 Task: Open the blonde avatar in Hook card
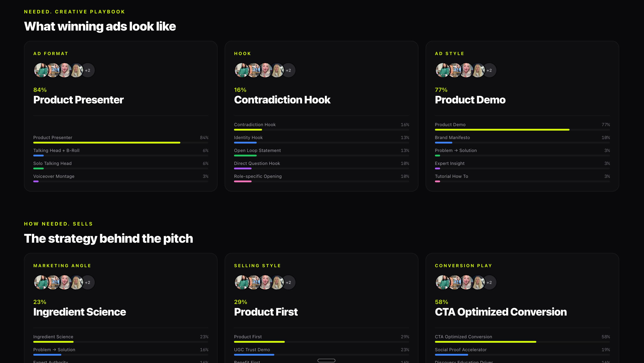click(277, 70)
